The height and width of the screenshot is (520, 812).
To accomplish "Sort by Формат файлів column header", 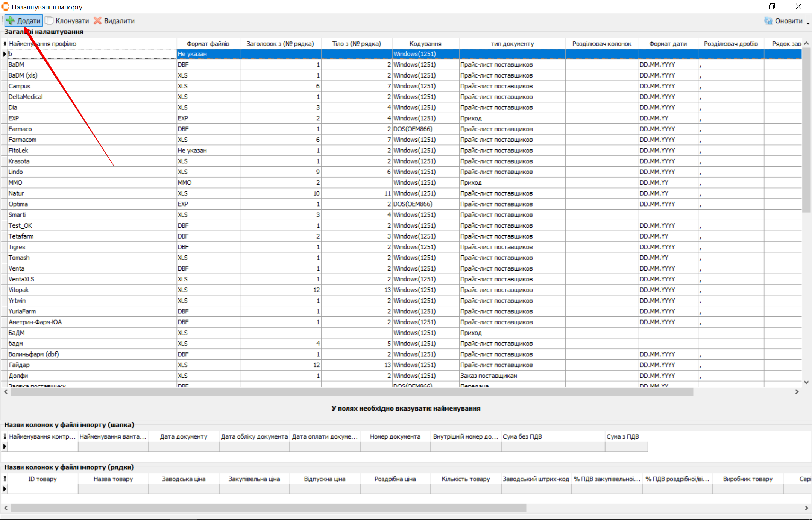I will pyautogui.click(x=208, y=44).
